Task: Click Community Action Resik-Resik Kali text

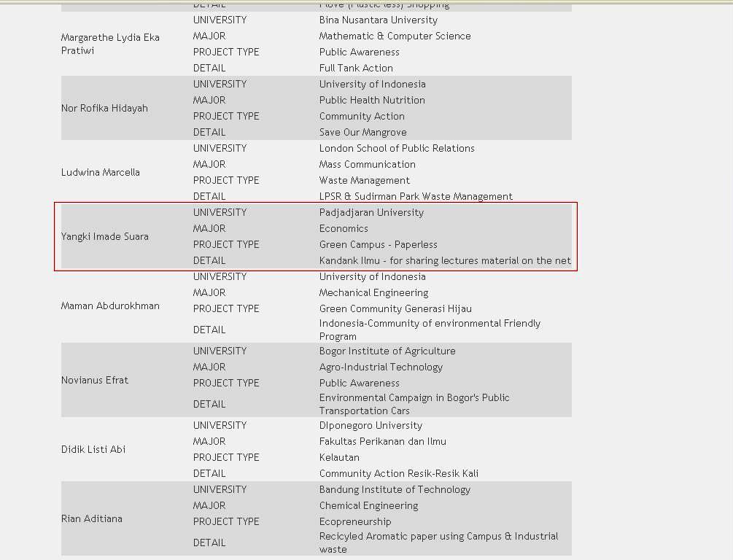Action: click(x=398, y=473)
